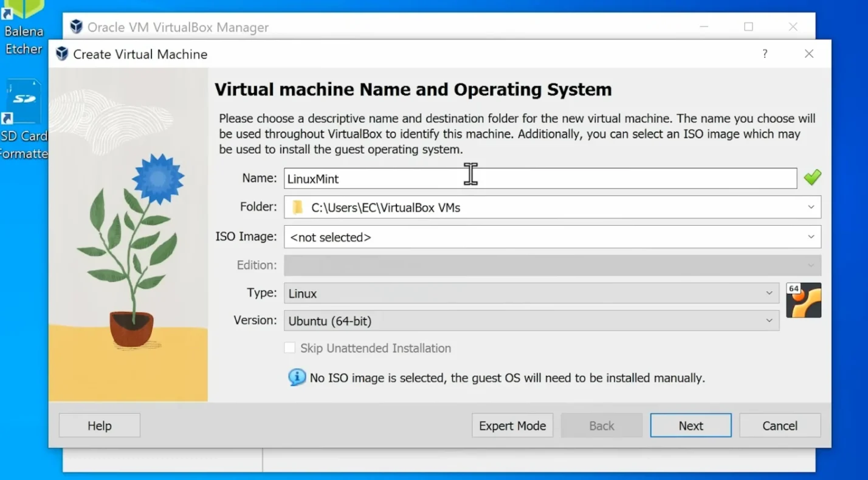Click Next to continue VM creation

pyautogui.click(x=691, y=425)
